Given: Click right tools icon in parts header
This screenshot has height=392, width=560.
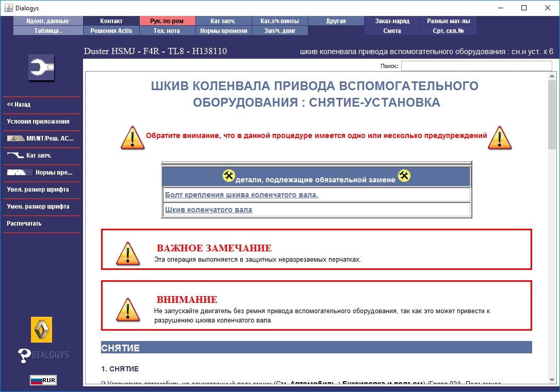Looking at the screenshot, I should click(404, 176).
